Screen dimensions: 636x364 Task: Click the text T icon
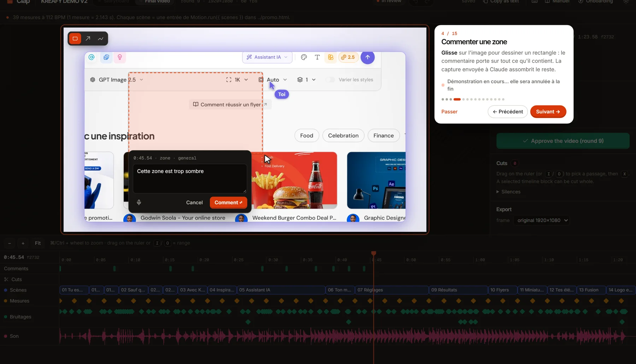(x=317, y=57)
